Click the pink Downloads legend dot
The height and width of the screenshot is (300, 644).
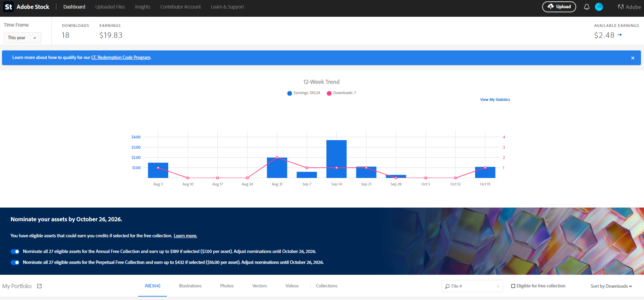click(329, 93)
